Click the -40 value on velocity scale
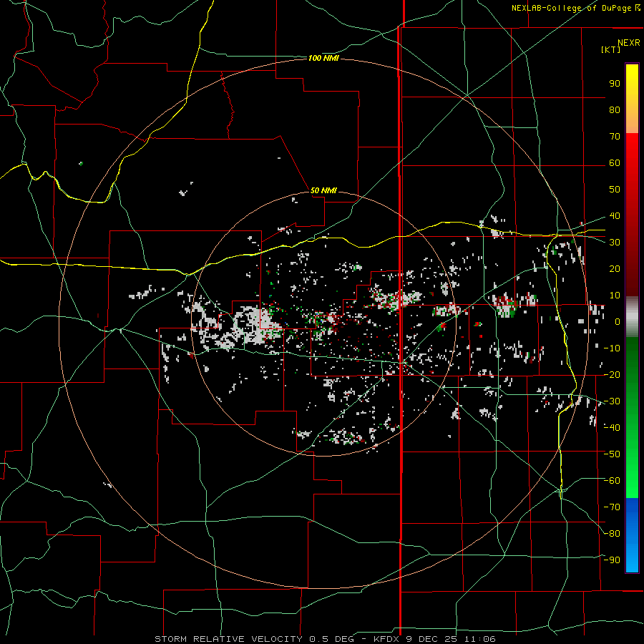The height and width of the screenshot is (644, 644). [612, 428]
